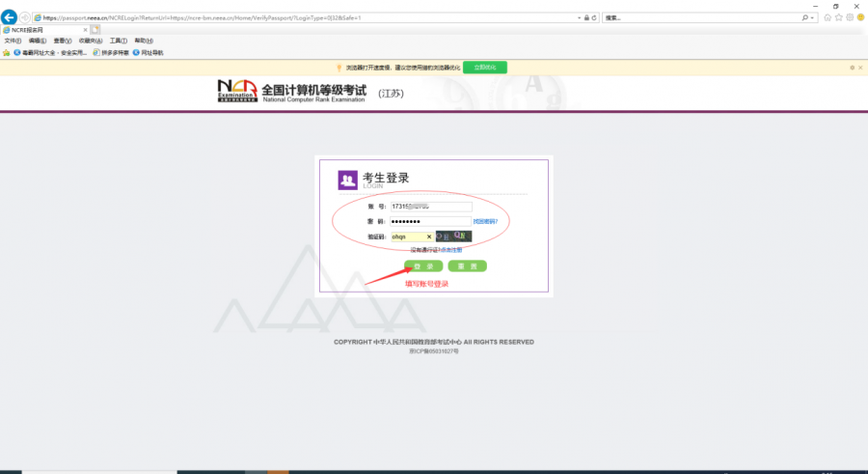The height and width of the screenshot is (474, 868).
Task: Expand the search provider dropdown arrow
Action: (814, 17)
